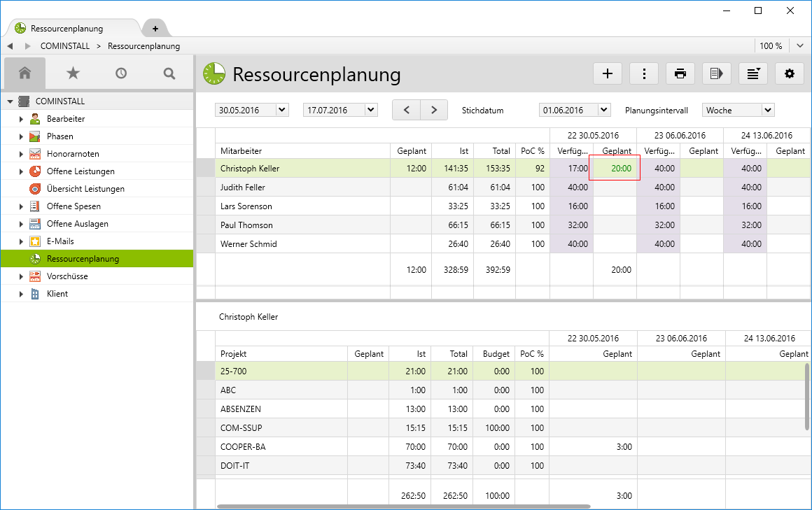Click the plus button to add entry

(608, 73)
